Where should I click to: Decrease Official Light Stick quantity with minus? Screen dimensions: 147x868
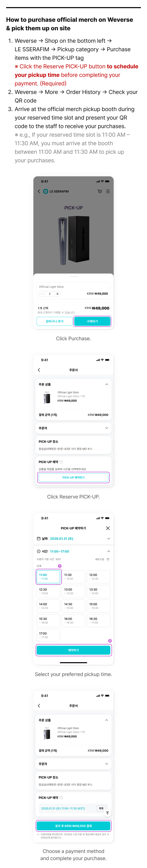(x=42, y=294)
